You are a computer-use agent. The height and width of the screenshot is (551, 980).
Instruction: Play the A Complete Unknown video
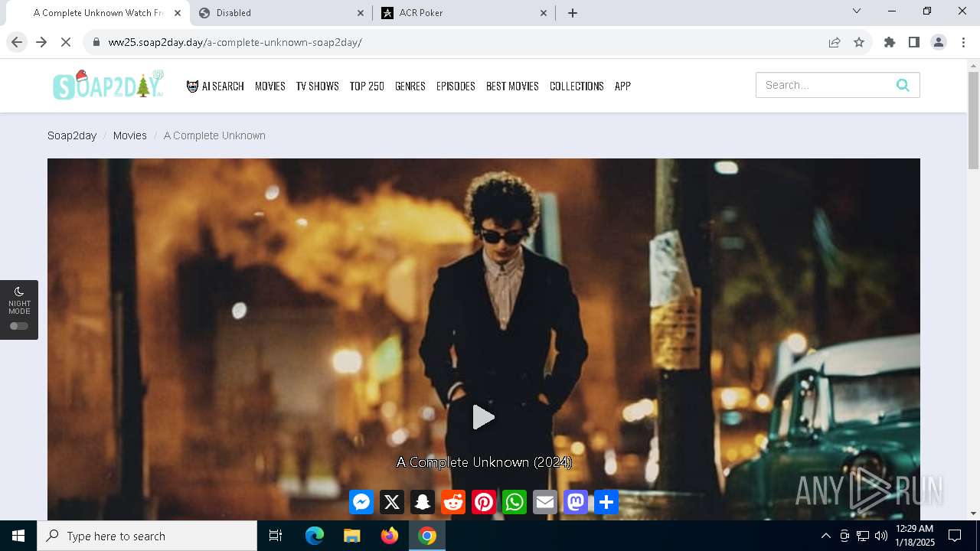(483, 417)
